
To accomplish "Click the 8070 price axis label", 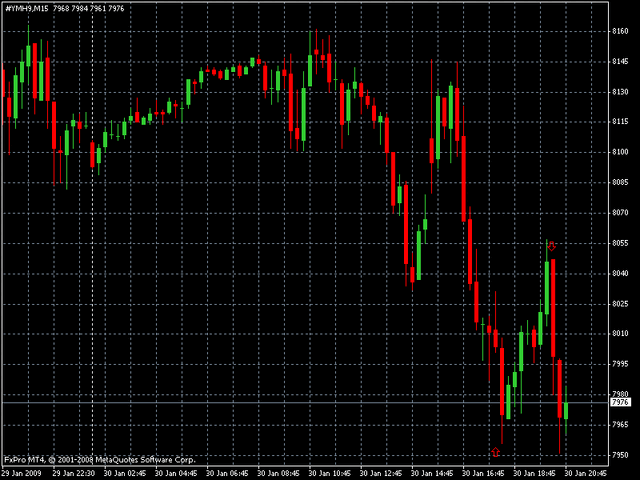I will [620, 213].
